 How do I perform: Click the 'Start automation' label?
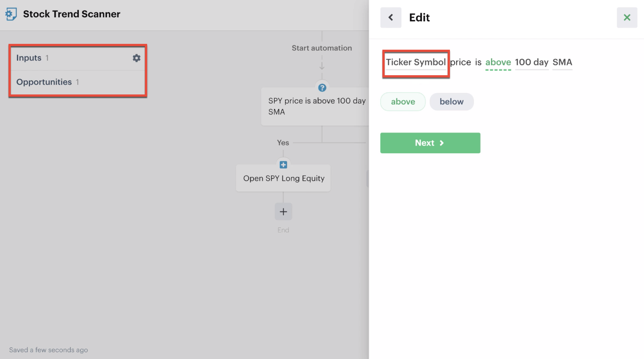(x=322, y=48)
